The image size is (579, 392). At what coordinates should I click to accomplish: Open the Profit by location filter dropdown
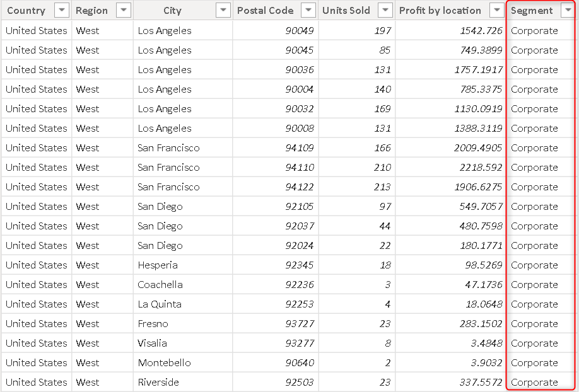[497, 10]
